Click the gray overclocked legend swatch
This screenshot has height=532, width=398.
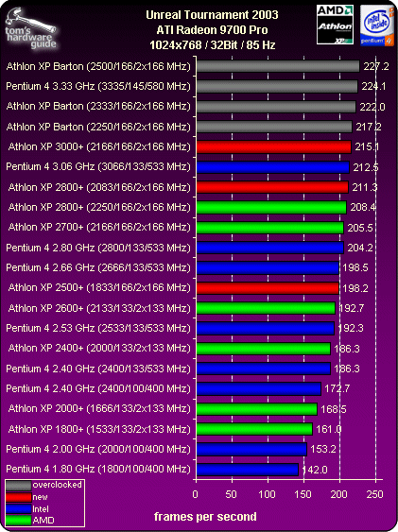(19, 485)
